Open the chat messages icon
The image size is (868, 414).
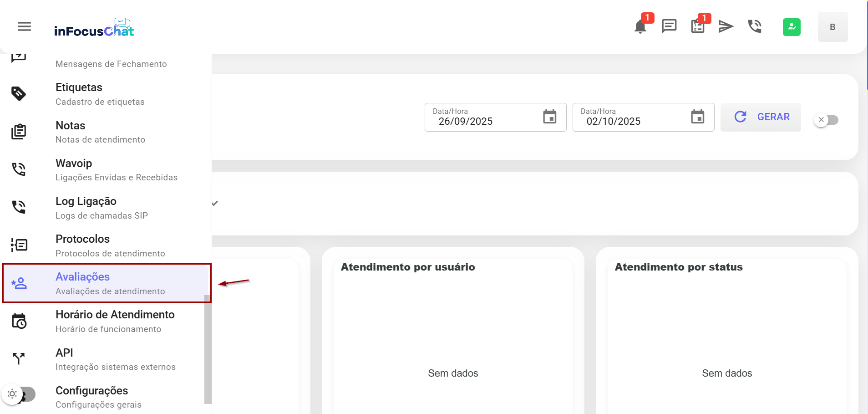tap(669, 26)
